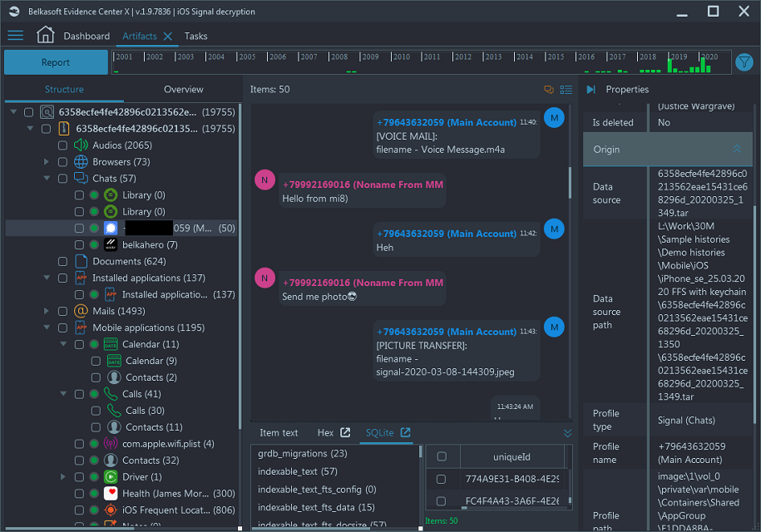Switch to list view icon

pos(566,89)
